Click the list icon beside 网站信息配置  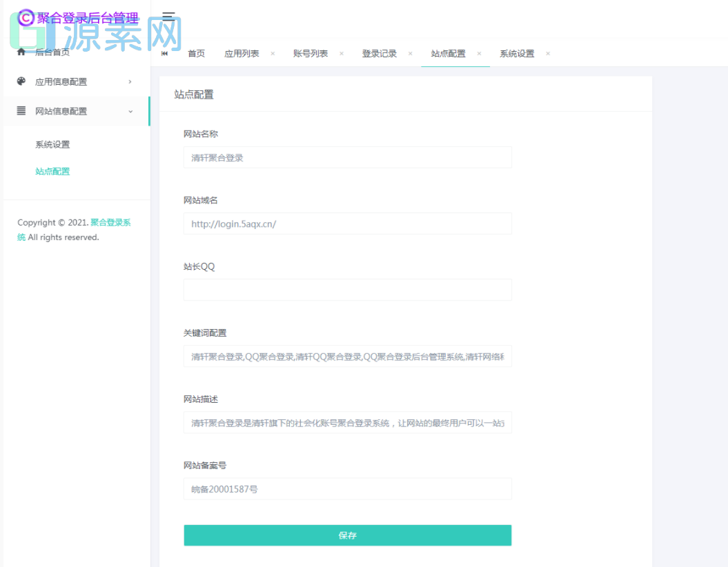[x=19, y=111]
